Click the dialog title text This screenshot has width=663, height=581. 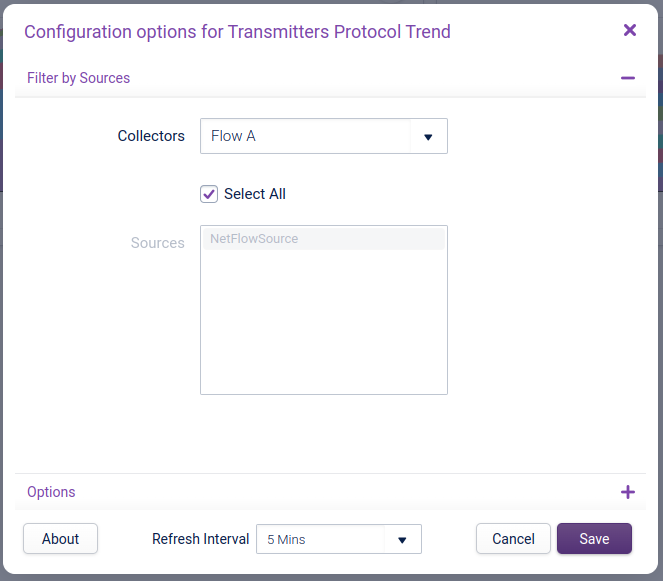click(237, 31)
